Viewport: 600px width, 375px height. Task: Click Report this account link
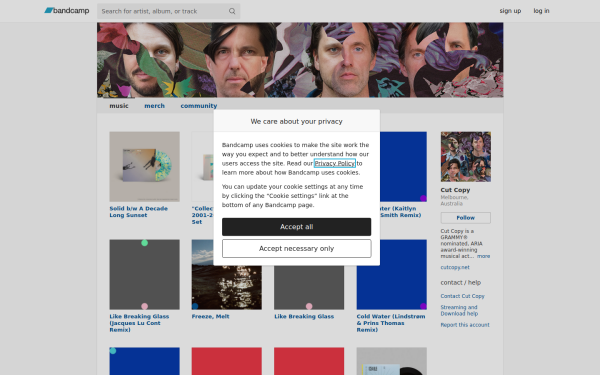(x=465, y=325)
